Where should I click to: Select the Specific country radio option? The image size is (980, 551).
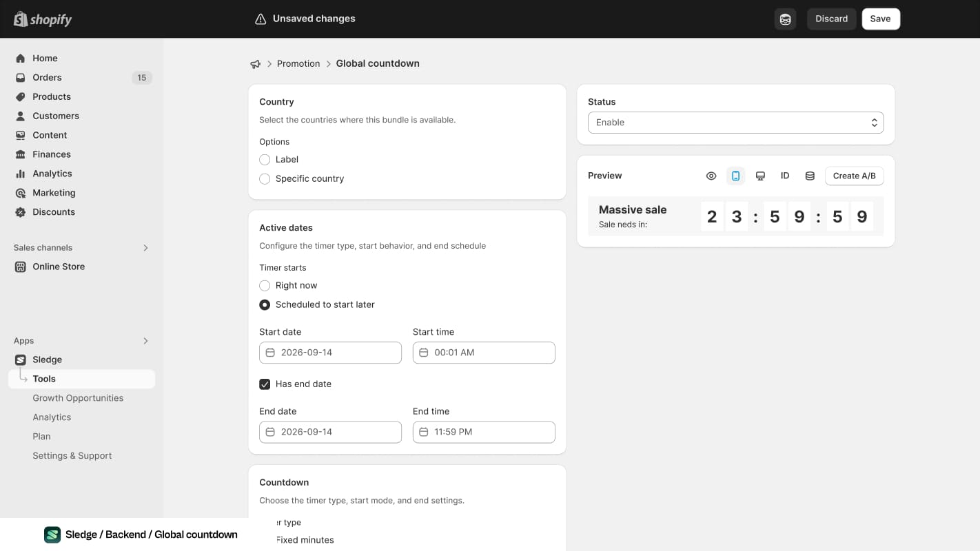[265, 179]
